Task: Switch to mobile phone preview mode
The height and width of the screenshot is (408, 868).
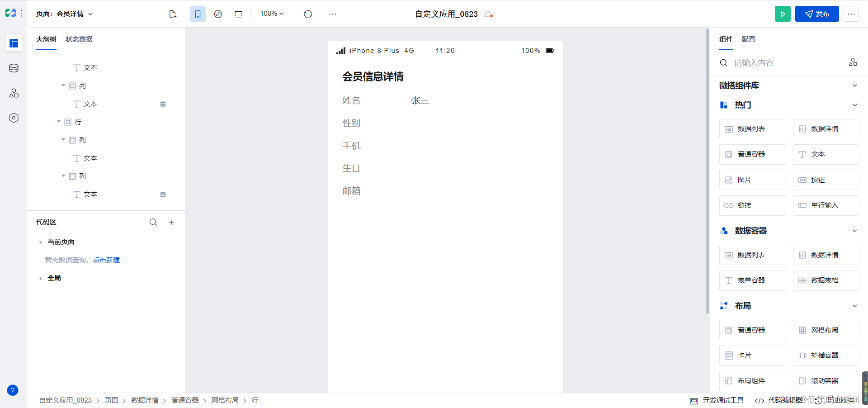Action: (198, 14)
